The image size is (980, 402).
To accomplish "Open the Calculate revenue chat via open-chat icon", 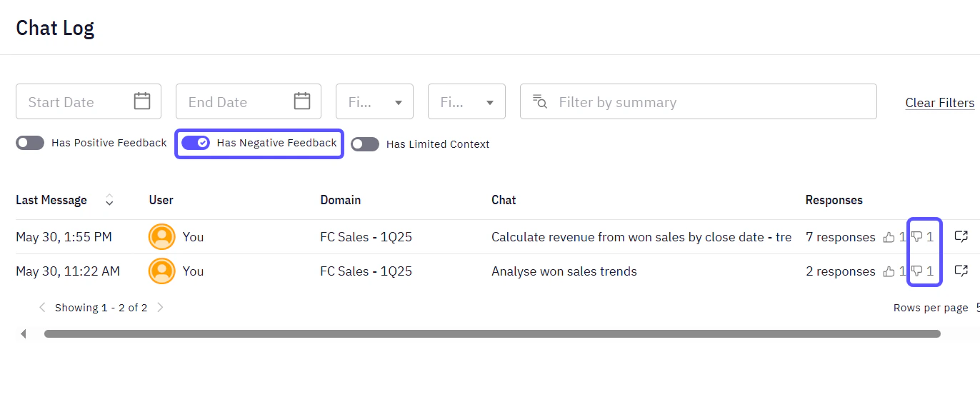I will coord(961,236).
